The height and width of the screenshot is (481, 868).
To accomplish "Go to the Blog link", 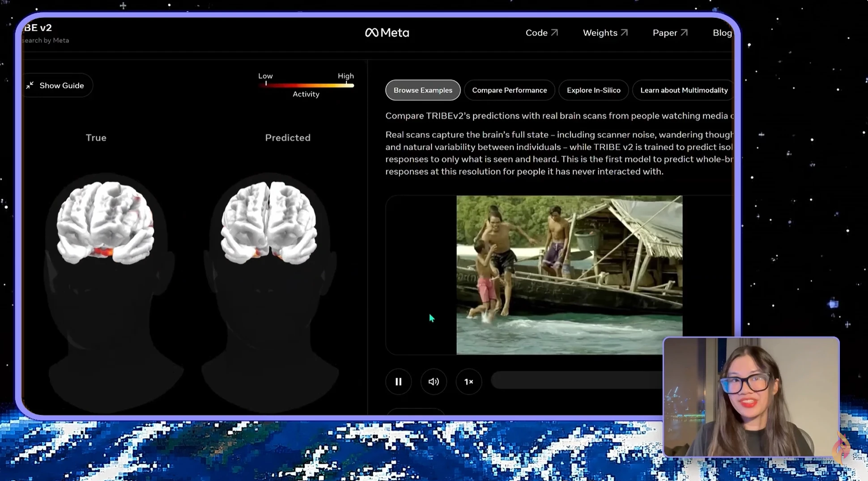I will (722, 33).
